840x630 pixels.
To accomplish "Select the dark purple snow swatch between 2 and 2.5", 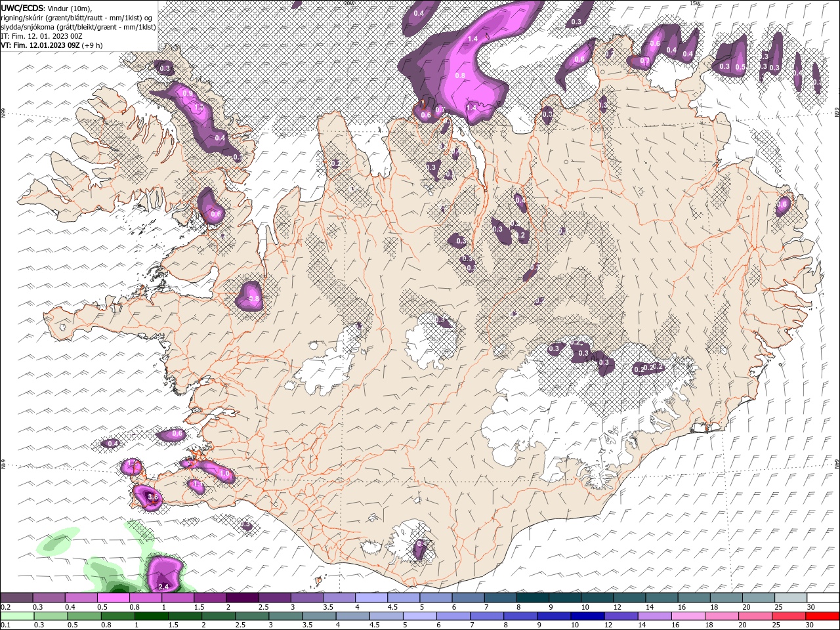I will [242, 598].
